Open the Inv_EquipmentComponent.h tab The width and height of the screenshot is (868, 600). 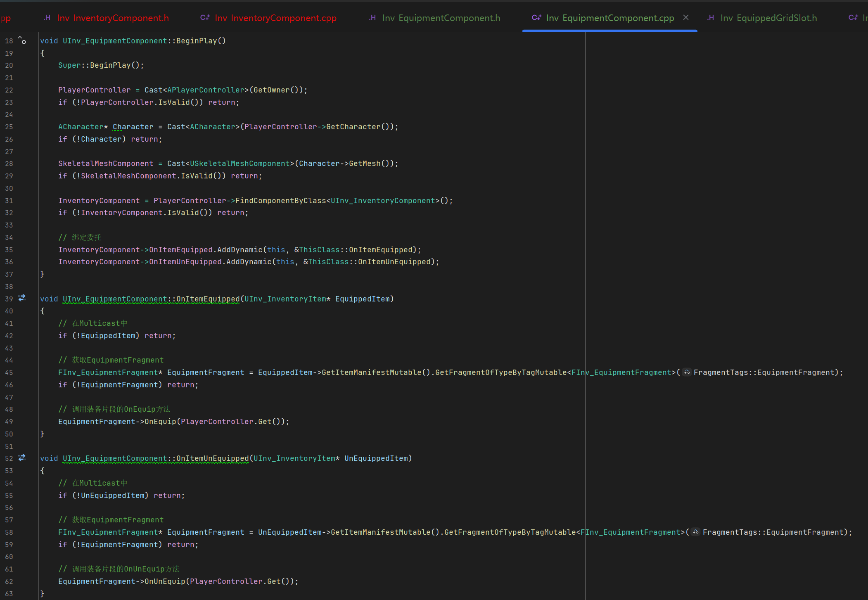click(441, 18)
